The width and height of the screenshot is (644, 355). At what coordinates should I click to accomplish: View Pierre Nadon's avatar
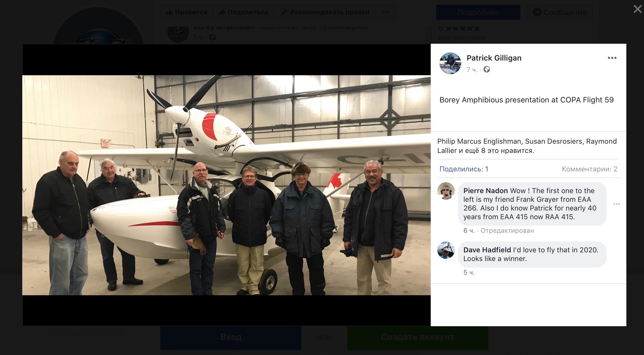click(446, 191)
